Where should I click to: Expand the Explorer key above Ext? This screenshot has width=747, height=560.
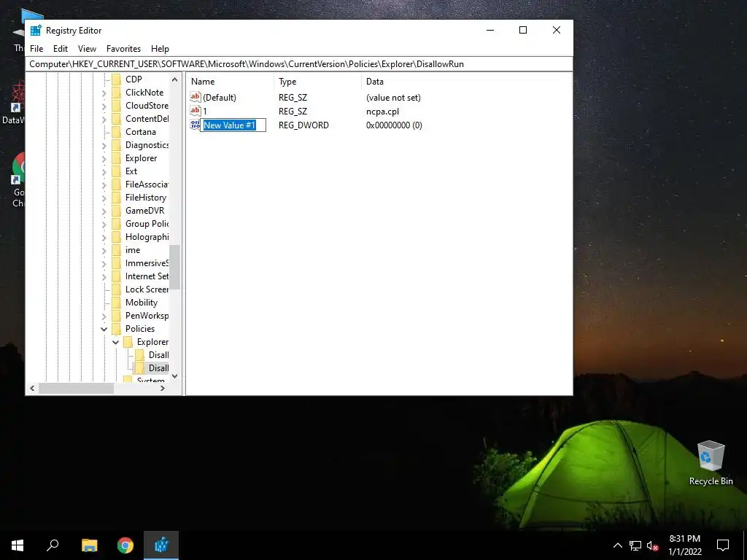pyautogui.click(x=104, y=158)
